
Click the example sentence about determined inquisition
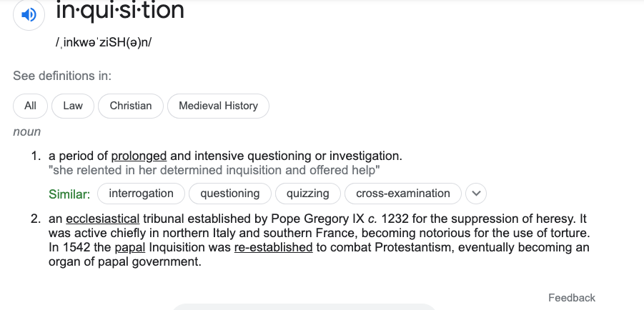[214, 170]
